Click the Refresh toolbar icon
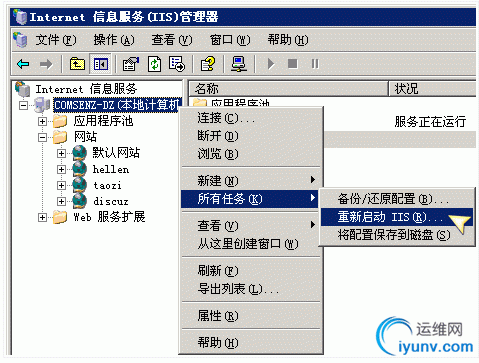This screenshot has height=363, width=479. point(154,63)
